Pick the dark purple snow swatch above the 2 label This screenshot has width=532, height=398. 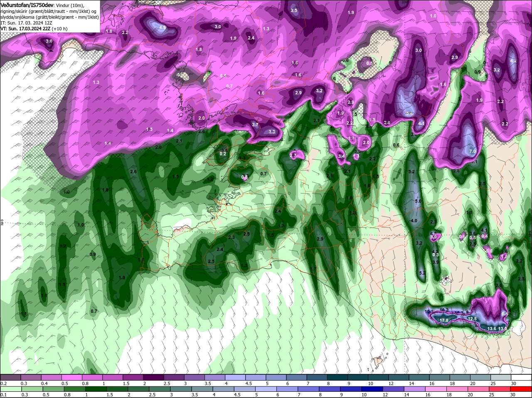(x=153, y=377)
